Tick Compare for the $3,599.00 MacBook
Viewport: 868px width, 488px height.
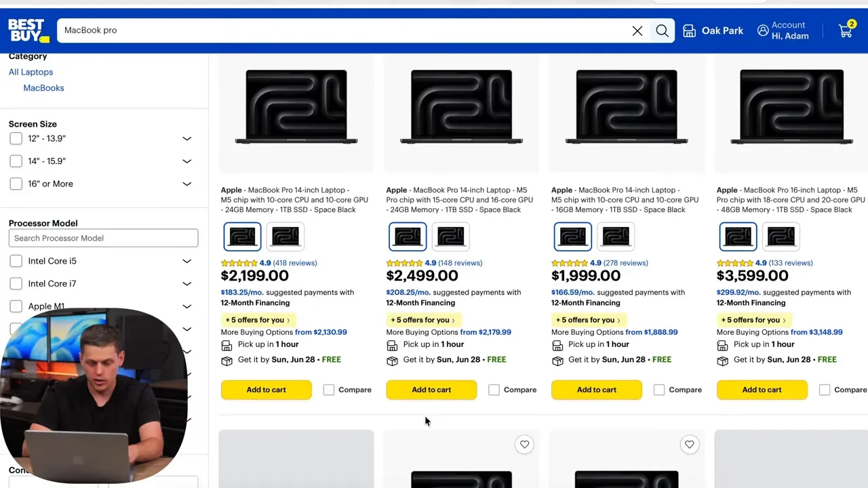[x=825, y=390]
